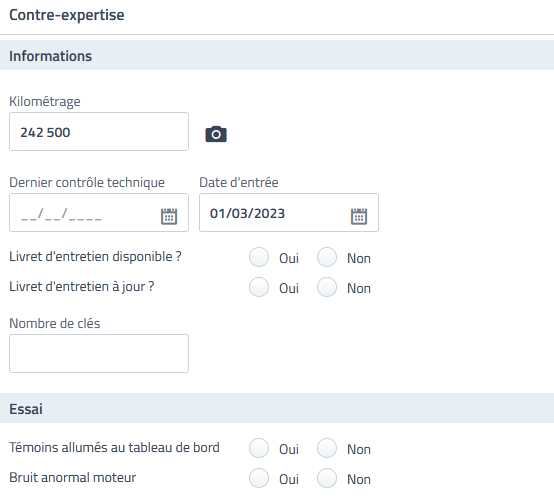Screen dimensions: 554x498
Task: Click the Essai section header
Action: pos(277,408)
